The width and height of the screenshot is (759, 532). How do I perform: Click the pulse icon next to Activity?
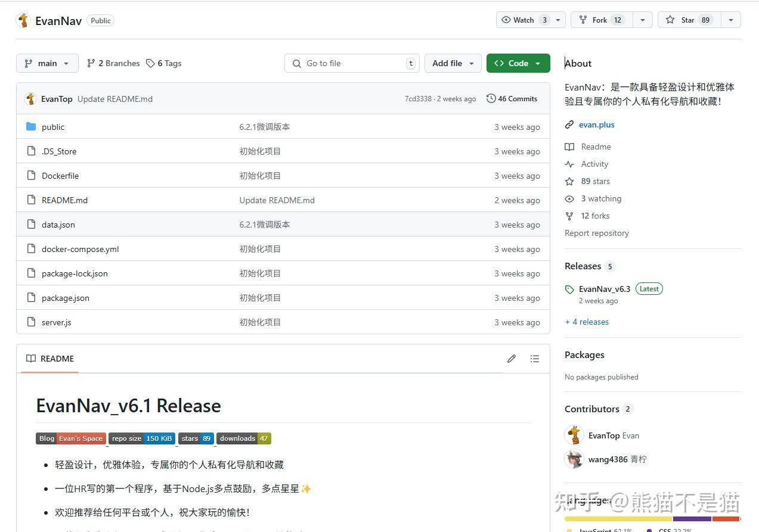click(569, 164)
